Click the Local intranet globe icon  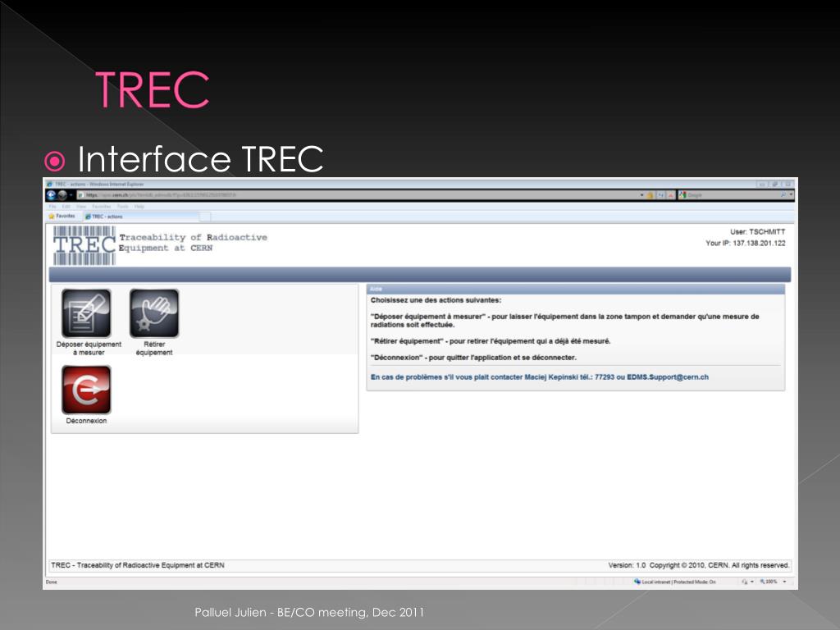637,582
